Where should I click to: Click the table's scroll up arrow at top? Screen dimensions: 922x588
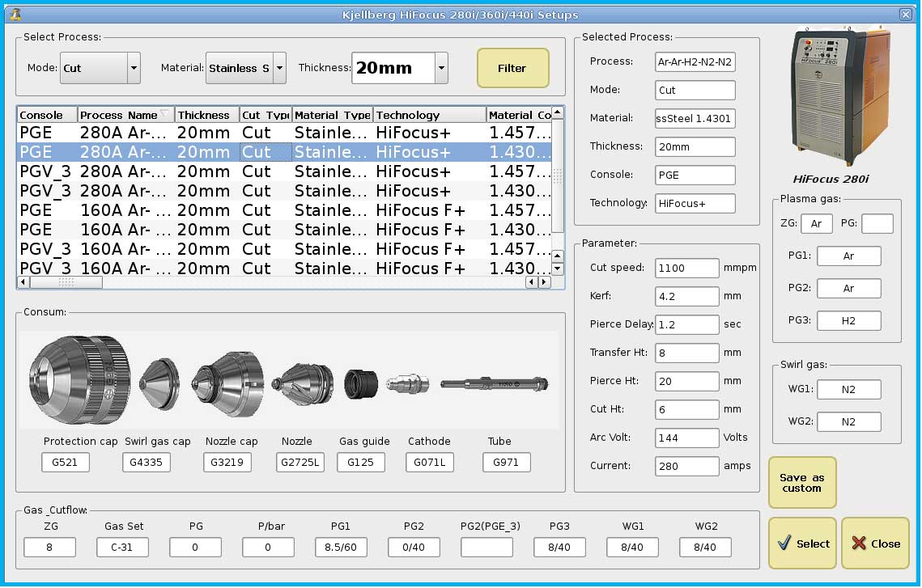point(558,112)
